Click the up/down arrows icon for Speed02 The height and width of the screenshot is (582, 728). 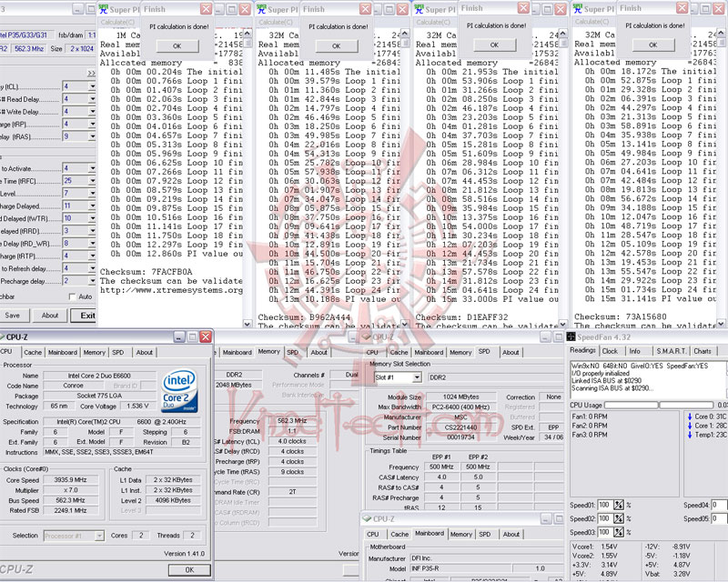click(619, 518)
